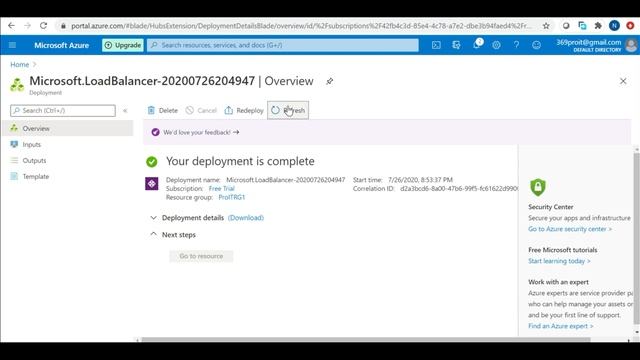Click the vertical scrollbar on right

coord(637,238)
